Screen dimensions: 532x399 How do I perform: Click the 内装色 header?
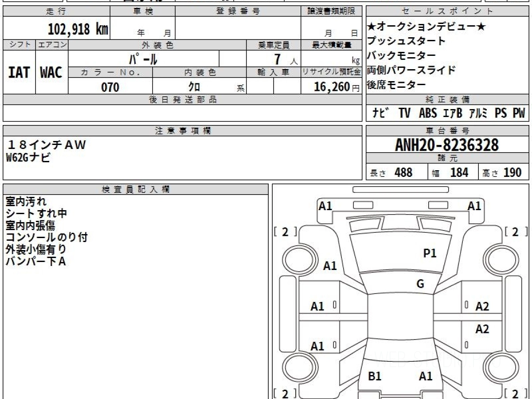[199, 72]
